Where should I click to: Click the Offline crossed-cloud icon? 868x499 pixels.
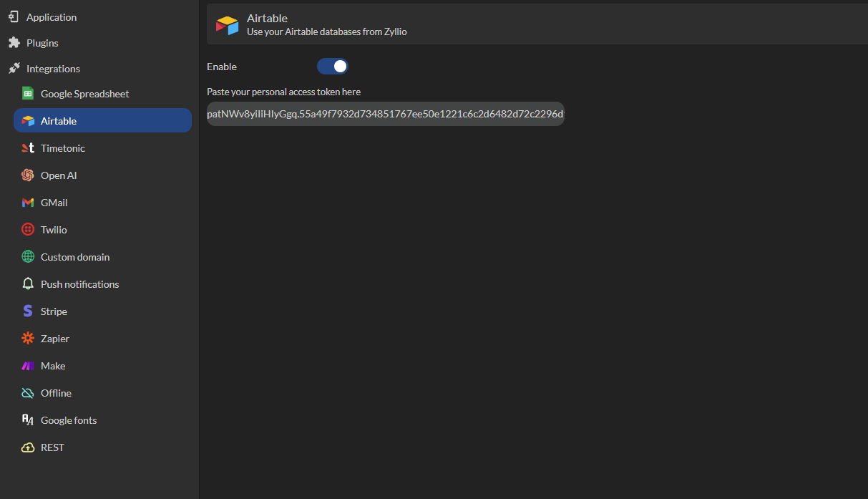click(x=28, y=393)
